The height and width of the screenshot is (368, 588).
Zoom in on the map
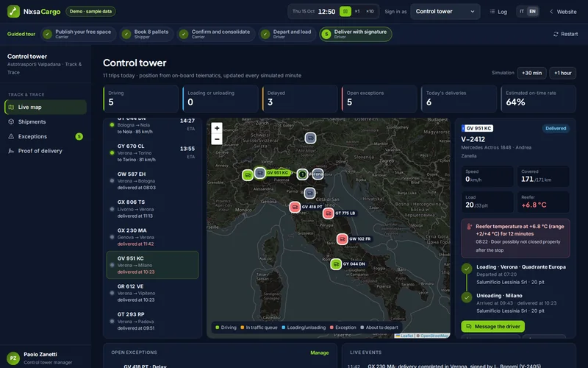[x=217, y=128]
